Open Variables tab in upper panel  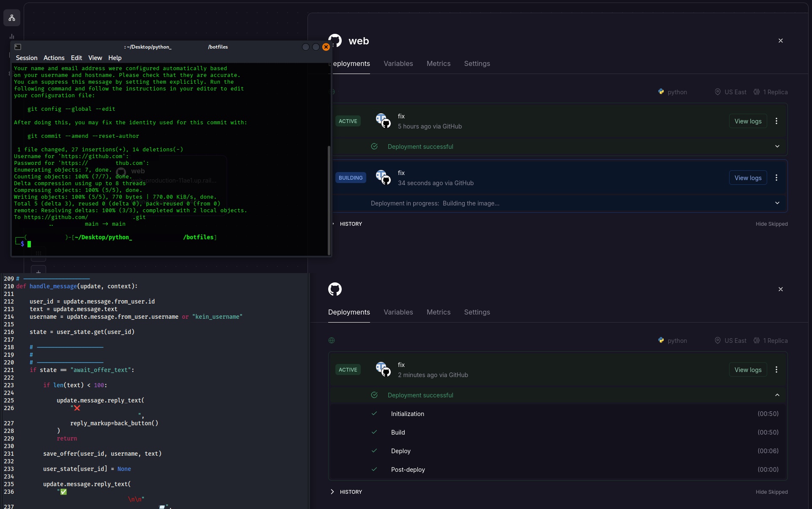tap(398, 63)
